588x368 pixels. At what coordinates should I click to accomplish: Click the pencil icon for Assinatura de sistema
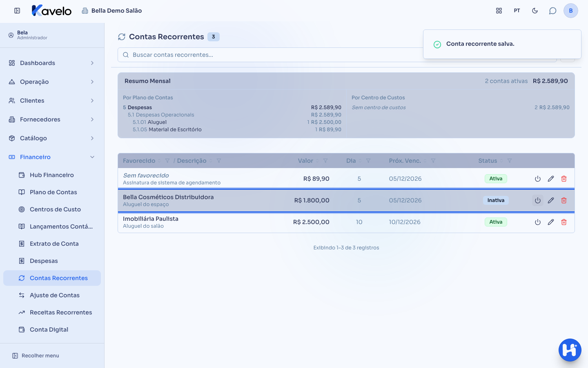[551, 179]
